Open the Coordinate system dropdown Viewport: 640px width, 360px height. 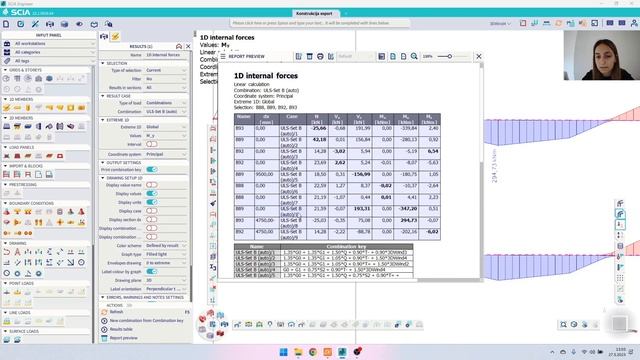[x=166, y=154]
